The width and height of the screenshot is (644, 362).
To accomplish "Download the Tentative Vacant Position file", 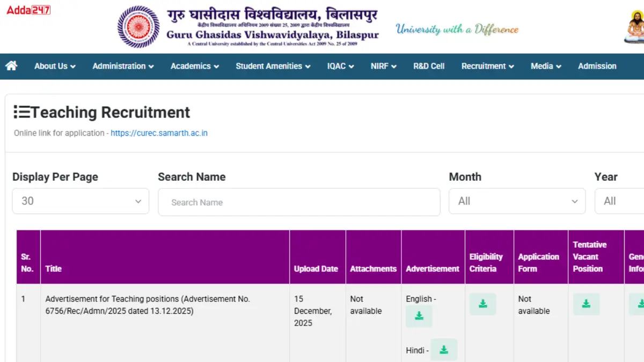I will (586, 304).
